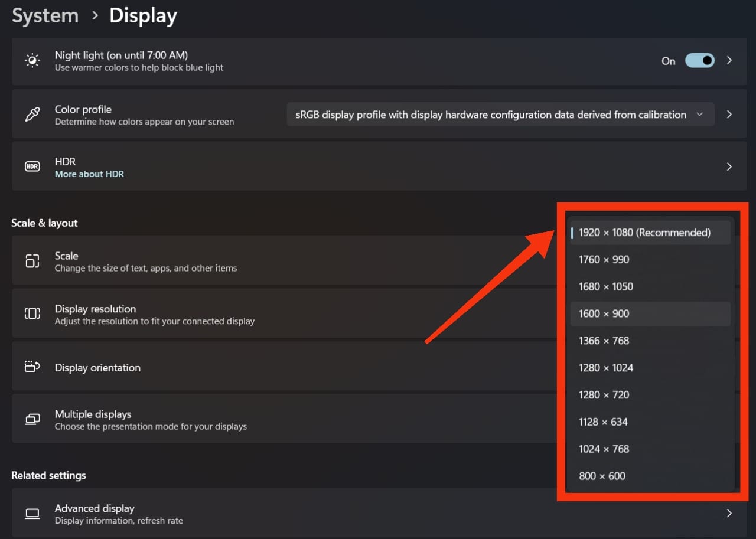
Task: Click the Advanced display monitor icon
Action: (x=32, y=514)
